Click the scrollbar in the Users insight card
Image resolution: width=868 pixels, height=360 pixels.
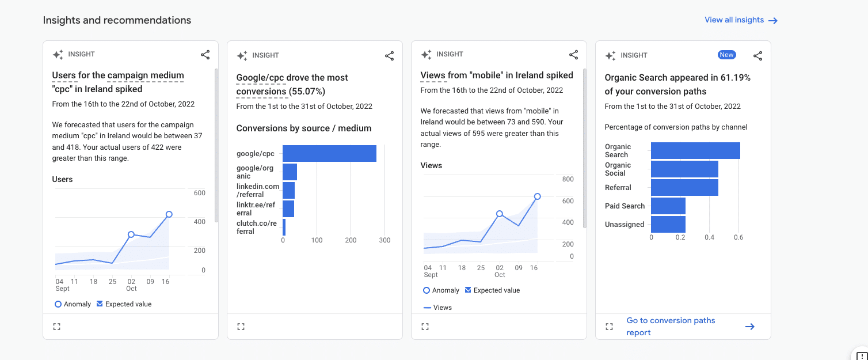[x=216, y=145]
